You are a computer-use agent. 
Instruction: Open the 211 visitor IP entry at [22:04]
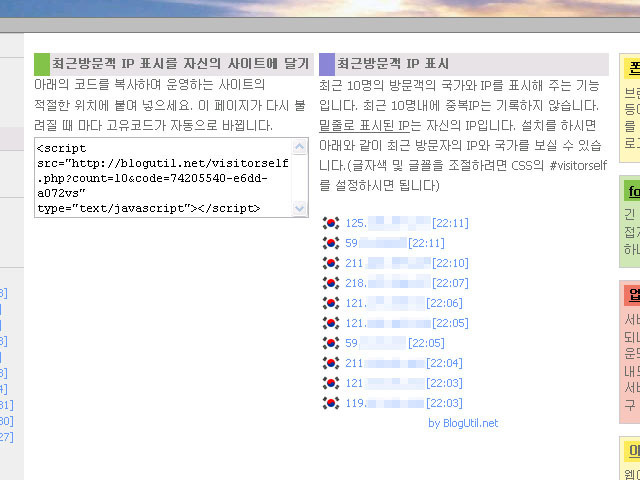point(404,363)
